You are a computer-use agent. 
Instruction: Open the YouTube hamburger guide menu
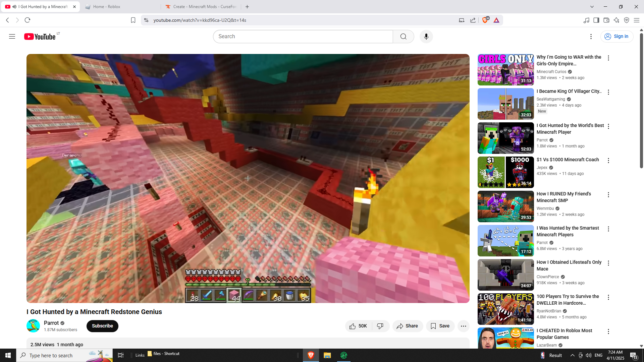click(12, 37)
